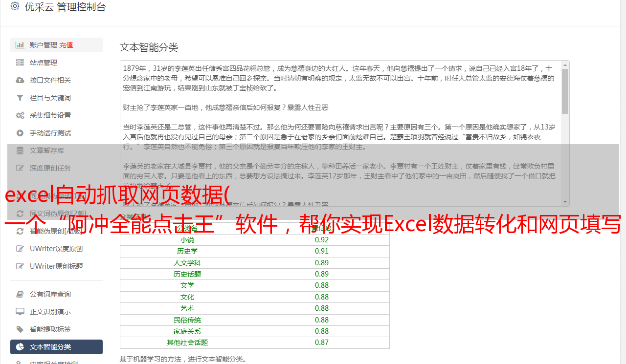Click the text area scrollbar down arrow
626x364 pixels.
[x=565, y=202]
